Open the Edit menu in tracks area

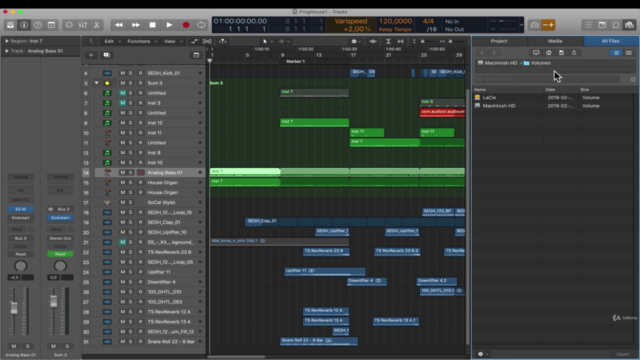[x=111, y=41]
